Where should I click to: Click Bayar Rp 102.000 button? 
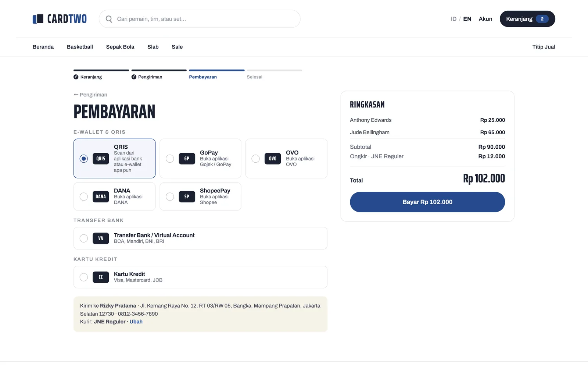point(427,202)
